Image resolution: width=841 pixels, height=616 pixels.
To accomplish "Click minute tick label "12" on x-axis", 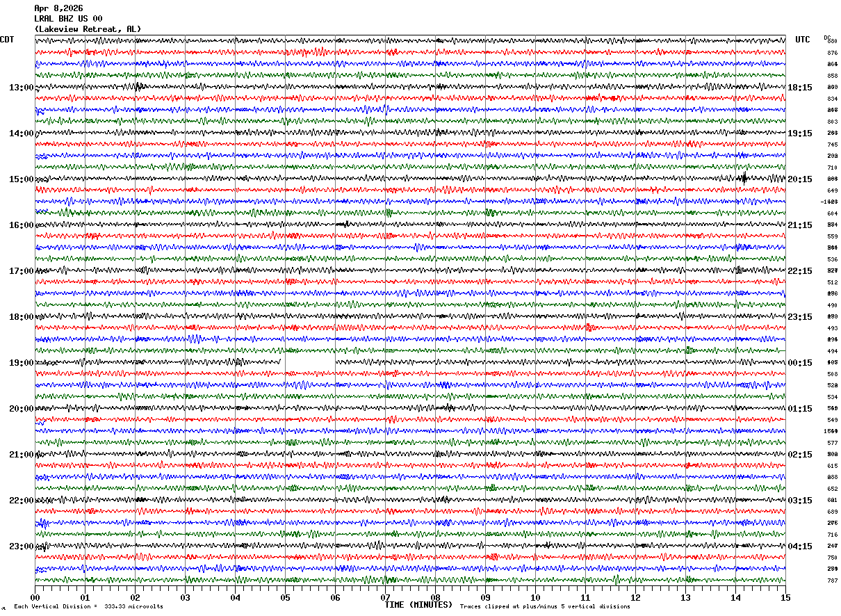I will point(635,597).
